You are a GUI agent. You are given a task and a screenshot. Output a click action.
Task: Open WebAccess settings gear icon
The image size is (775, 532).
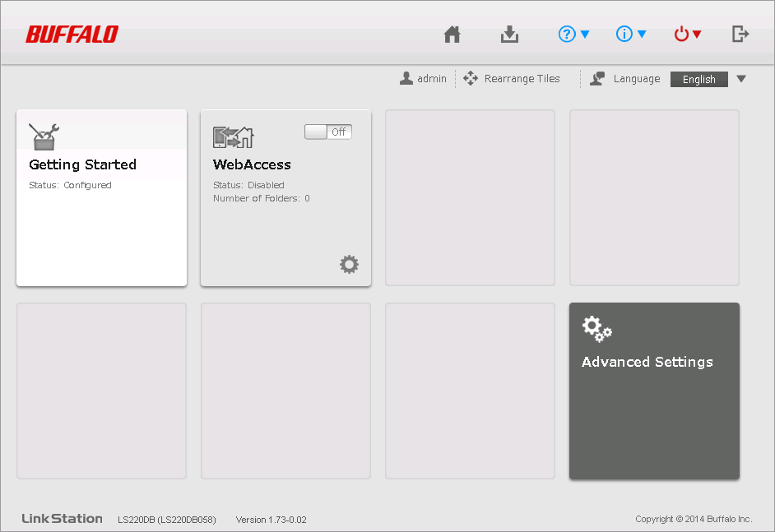point(350,264)
